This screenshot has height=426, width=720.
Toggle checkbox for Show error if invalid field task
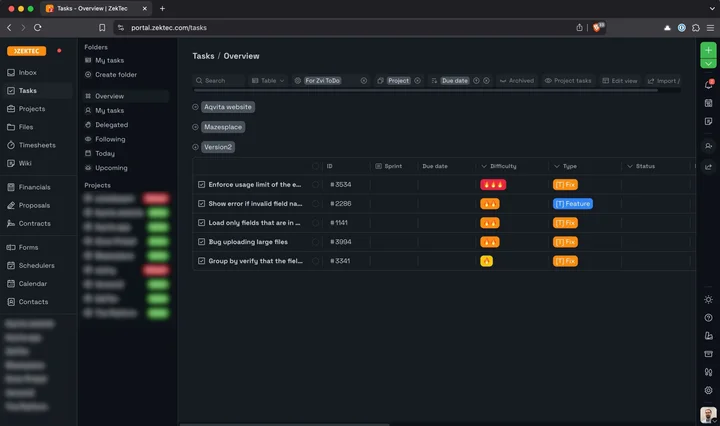[x=201, y=203]
